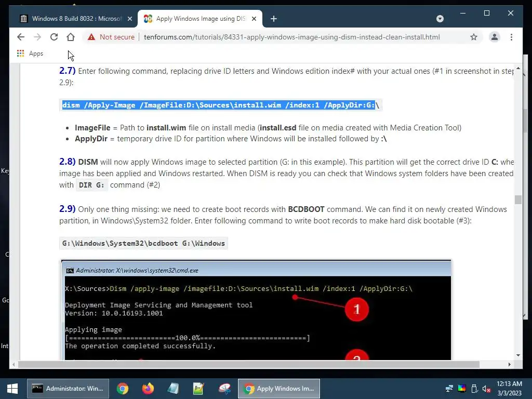Close the Windows 8 Build 8032 tab
The height and width of the screenshot is (399, 532).
point(129,19)
